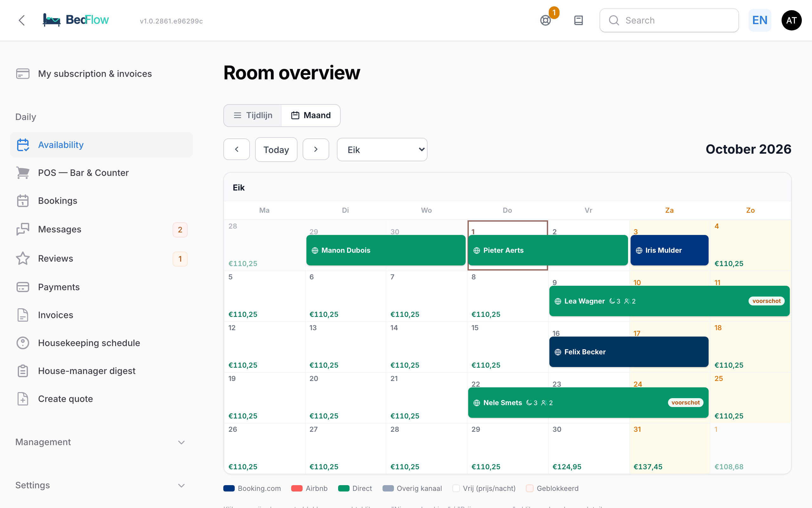Click the Create quote document-plus icon

tap(23, 398)
